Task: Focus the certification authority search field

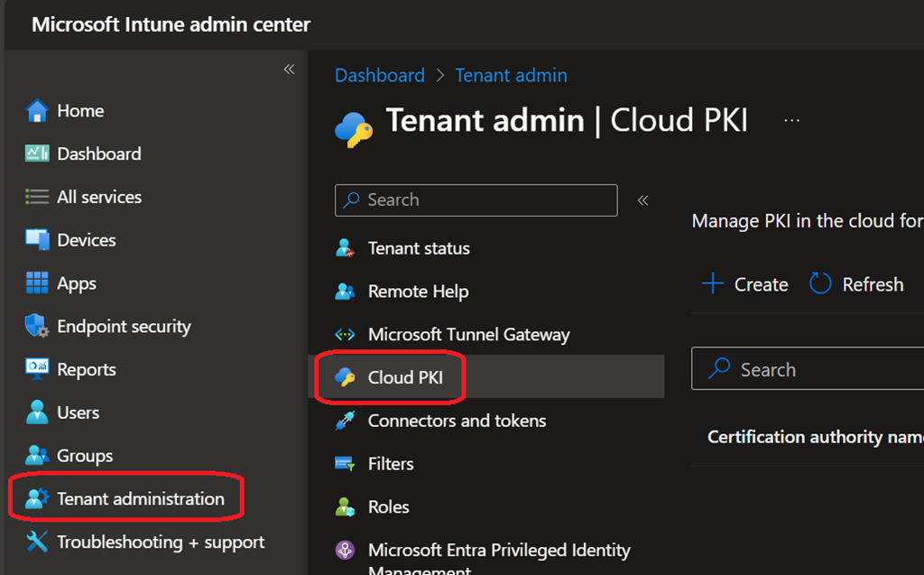Action: (x=812, y=370)
